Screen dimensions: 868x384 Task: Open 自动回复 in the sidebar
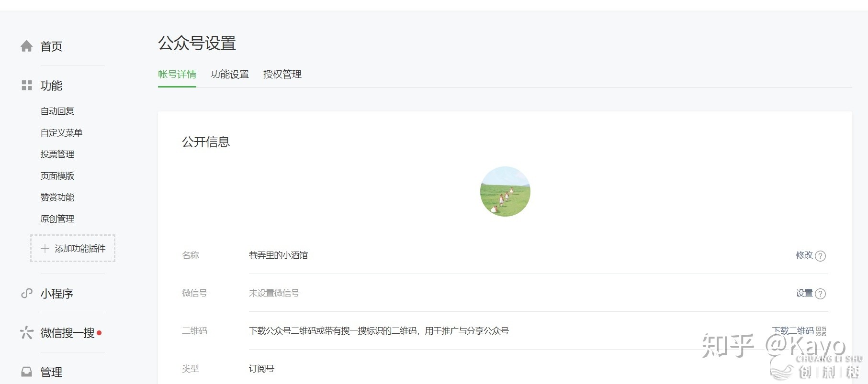coord(57,111)
